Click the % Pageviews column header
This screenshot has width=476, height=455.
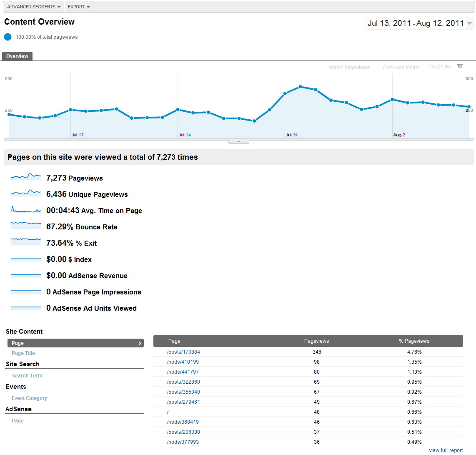coord(414,341)
